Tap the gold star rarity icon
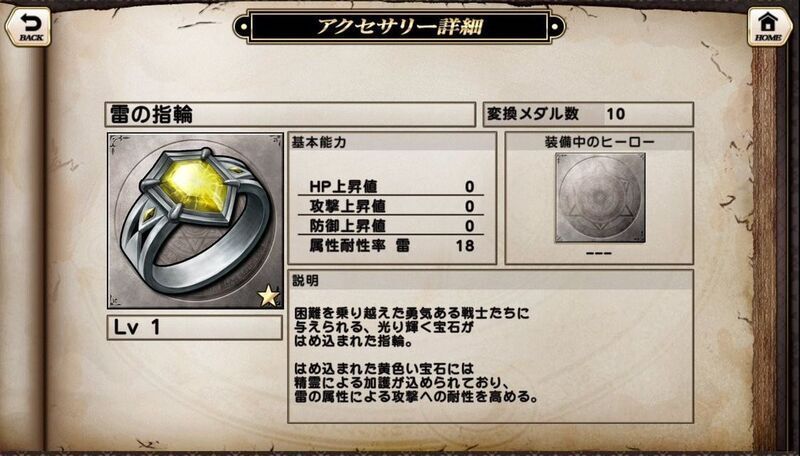The width and height of the screenshot is (800, 456). point(269,296)
